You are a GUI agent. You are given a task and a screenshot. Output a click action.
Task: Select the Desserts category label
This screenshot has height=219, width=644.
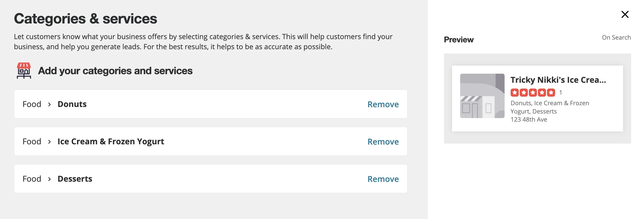tap(75, 179)
